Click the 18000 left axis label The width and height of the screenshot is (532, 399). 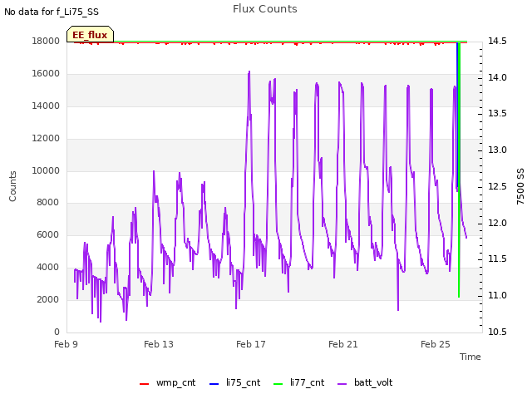pyautogui.click(x=46, y=41)
